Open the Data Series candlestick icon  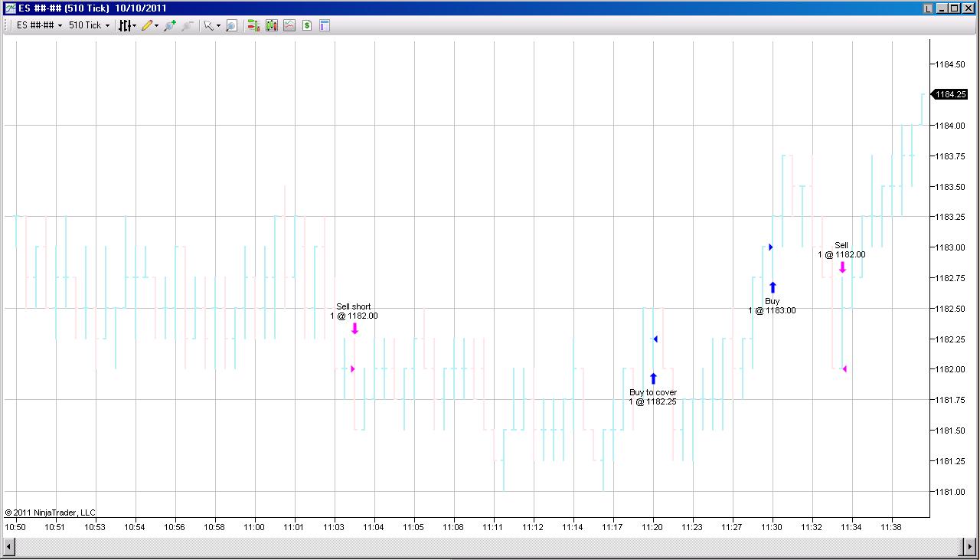click(x=271, y=25)
